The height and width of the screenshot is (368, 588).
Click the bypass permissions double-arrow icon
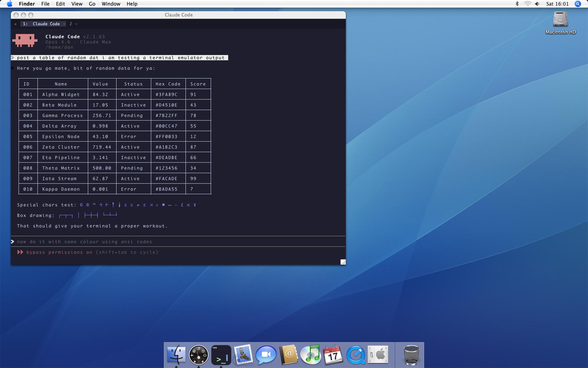coord(20,252)
